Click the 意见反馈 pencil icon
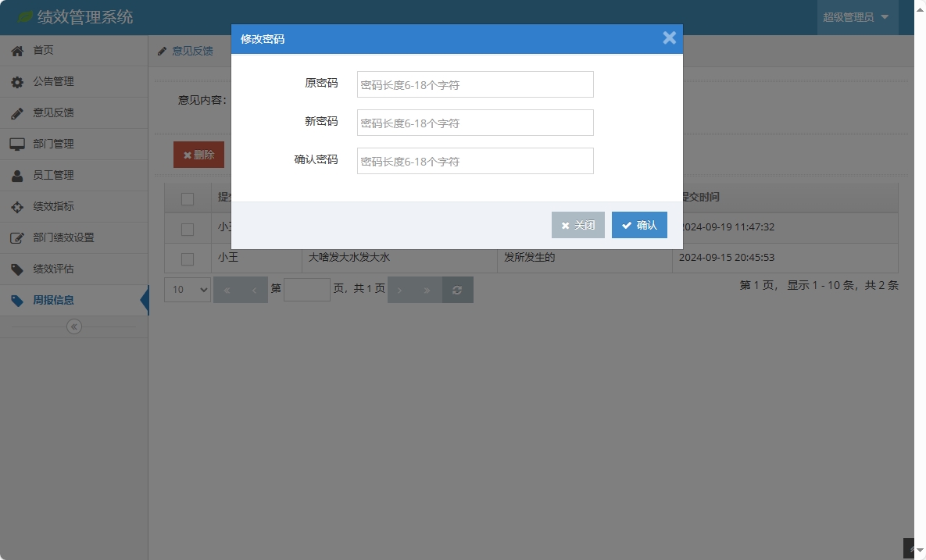 coord(17,112)
